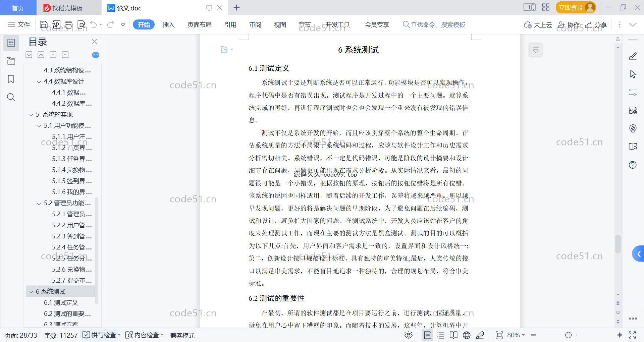Open the settings sliders icon in right sidebar
644x342 pixels.
(633, 92)
